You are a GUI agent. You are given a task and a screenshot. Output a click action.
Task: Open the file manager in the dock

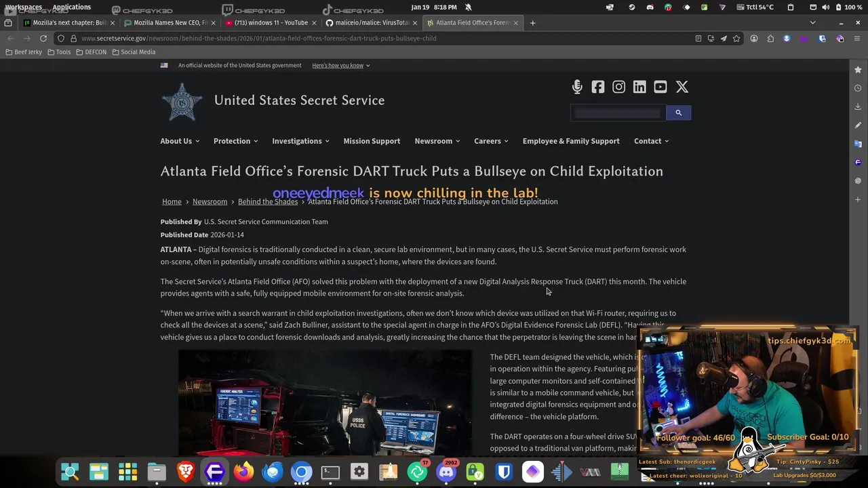[157, 472]
